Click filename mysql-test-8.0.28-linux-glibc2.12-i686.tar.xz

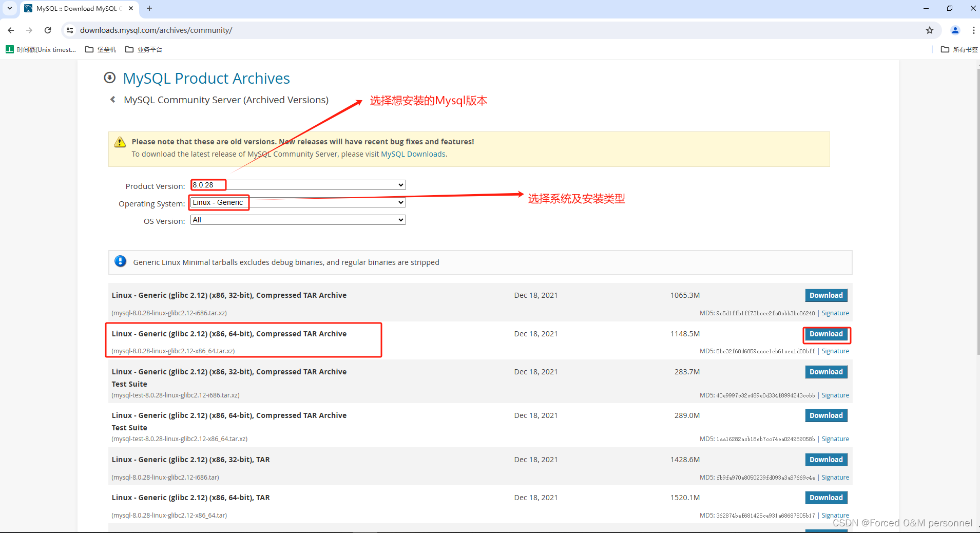(x=176, y=395)
